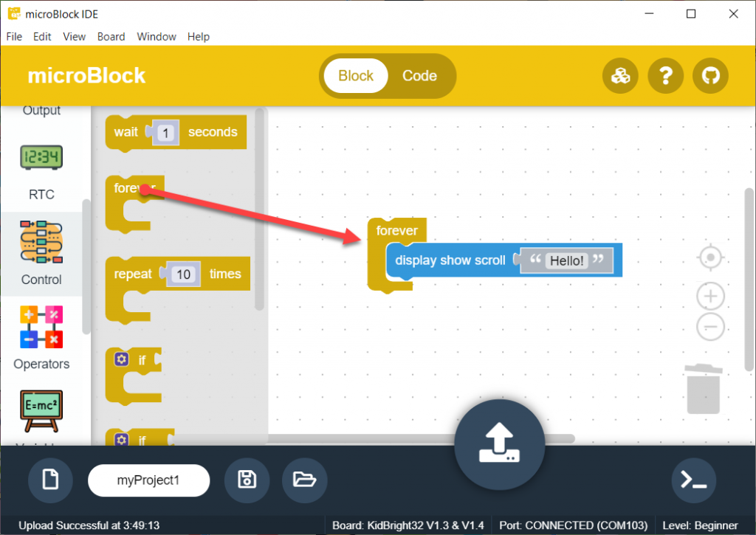Open the Edit menu
Viewport: 756px width, 535px height.
(42, 37)
